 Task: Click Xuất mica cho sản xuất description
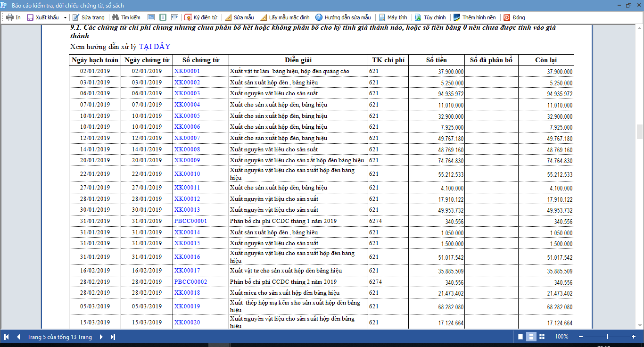[x=285, y=293]
